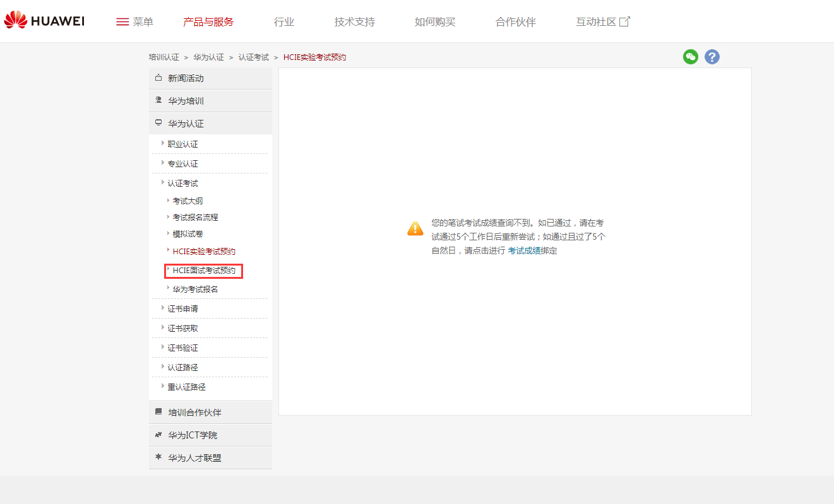
Task: Open the hamburger 菜单 menu icon
Action: (122, 22)
